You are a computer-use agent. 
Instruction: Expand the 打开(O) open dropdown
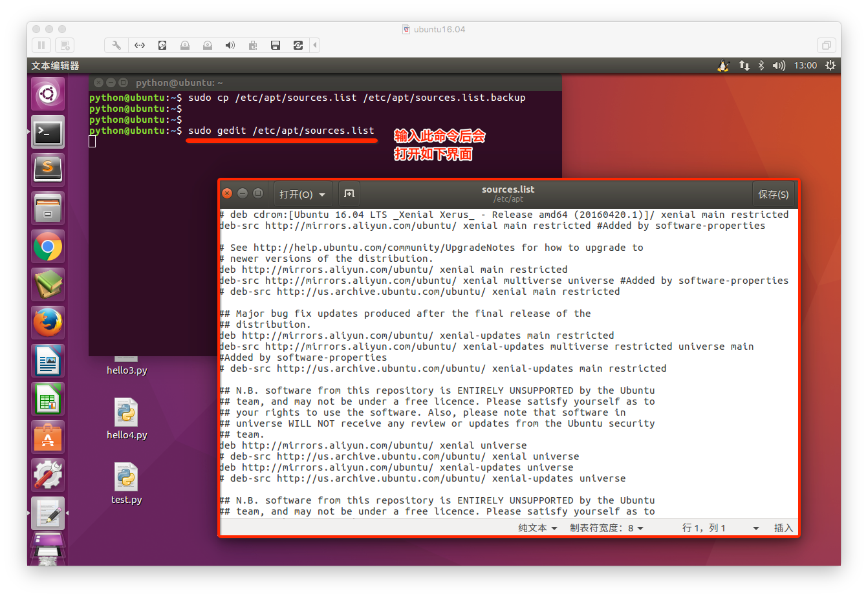coord(303,194)
